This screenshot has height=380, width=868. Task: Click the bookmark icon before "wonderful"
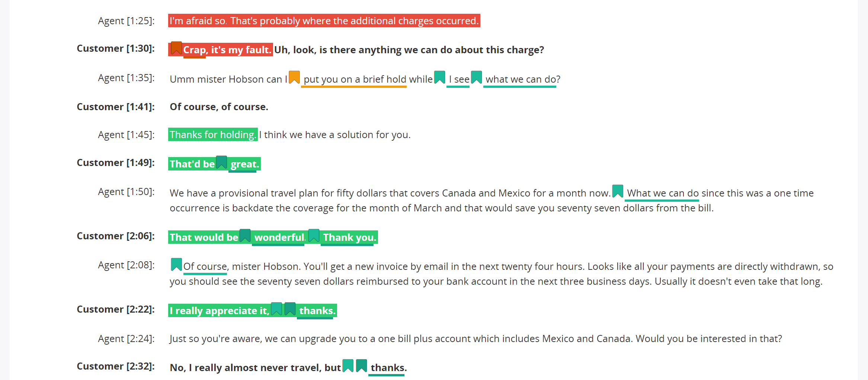pos(245,236)
